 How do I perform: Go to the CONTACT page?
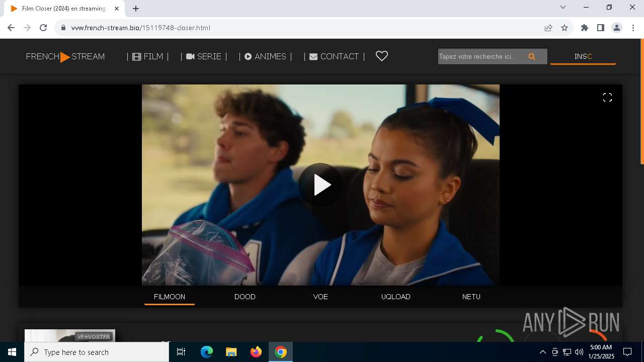pyautogui.click(x=334, y=56)
